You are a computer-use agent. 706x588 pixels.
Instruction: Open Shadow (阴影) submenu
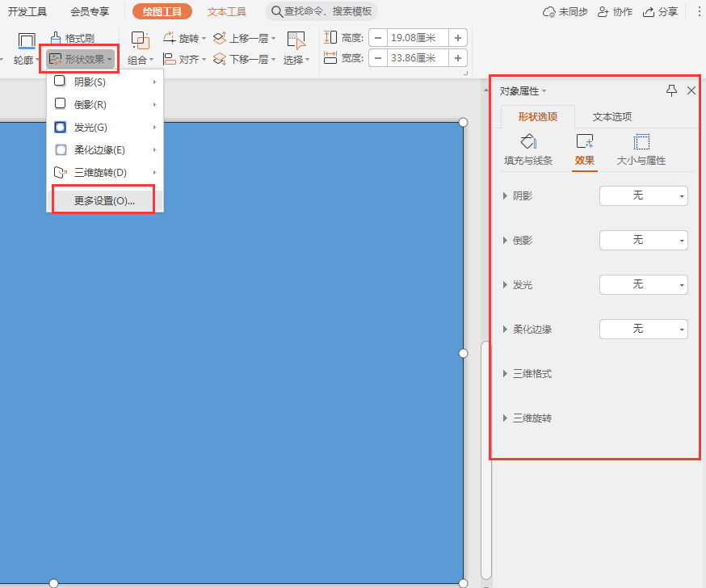[104, 82]
